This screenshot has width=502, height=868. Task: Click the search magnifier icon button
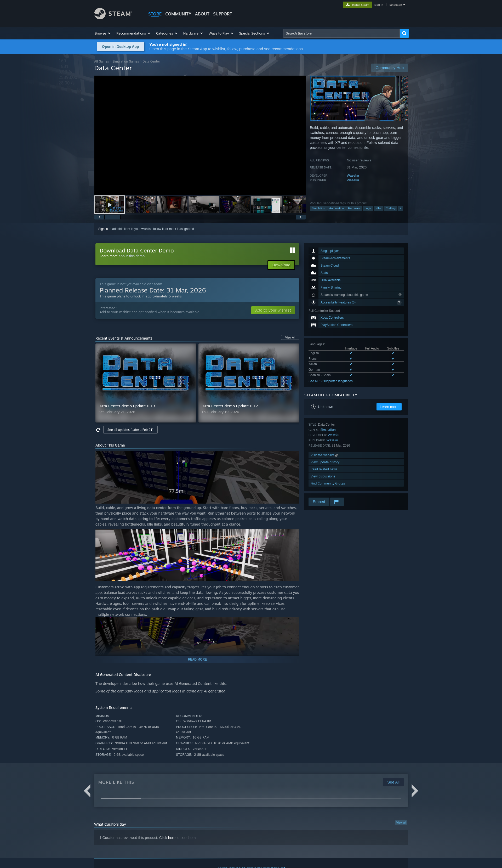click(x=404, y=33)
